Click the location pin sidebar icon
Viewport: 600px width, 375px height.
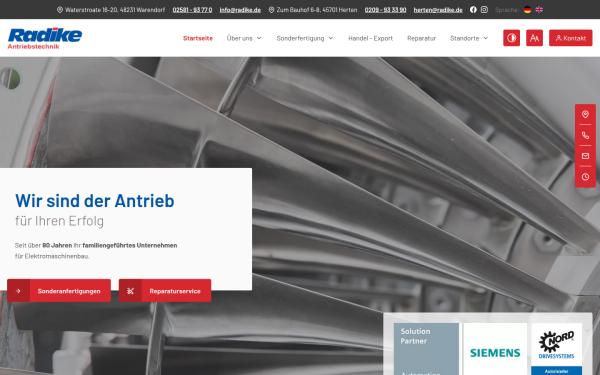[x=585, y=114]
